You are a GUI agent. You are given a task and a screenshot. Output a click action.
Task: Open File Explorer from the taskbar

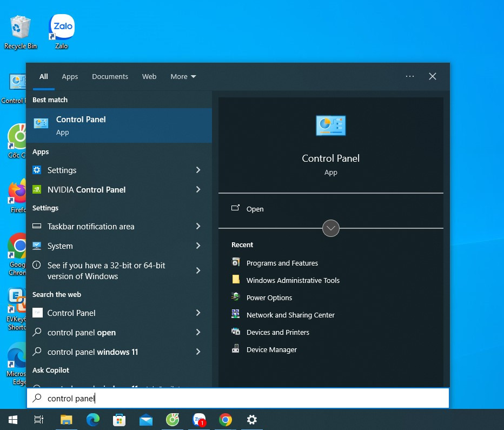point(66,420)
